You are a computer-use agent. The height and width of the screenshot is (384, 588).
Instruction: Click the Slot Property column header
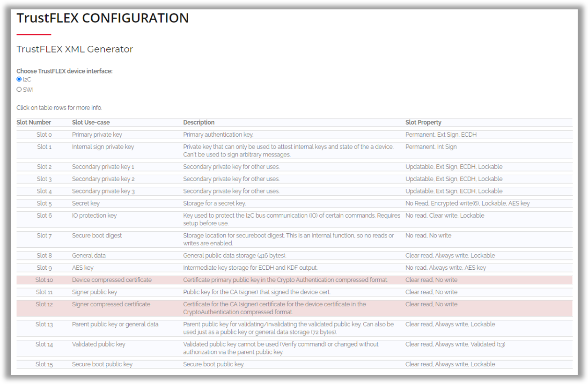pos(423,123)
